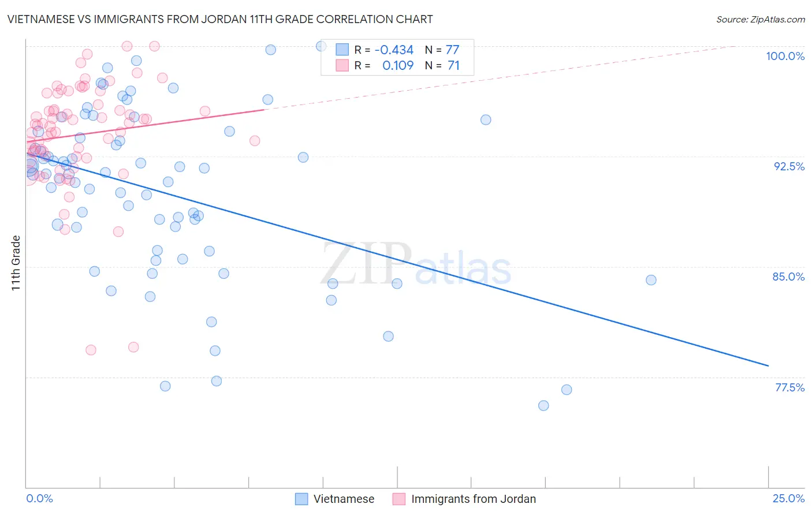Select the 77.5% y-axis label

pos(789,387)
